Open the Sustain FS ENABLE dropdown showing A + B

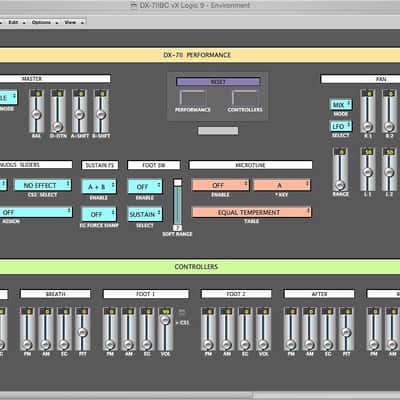(99, 186)
